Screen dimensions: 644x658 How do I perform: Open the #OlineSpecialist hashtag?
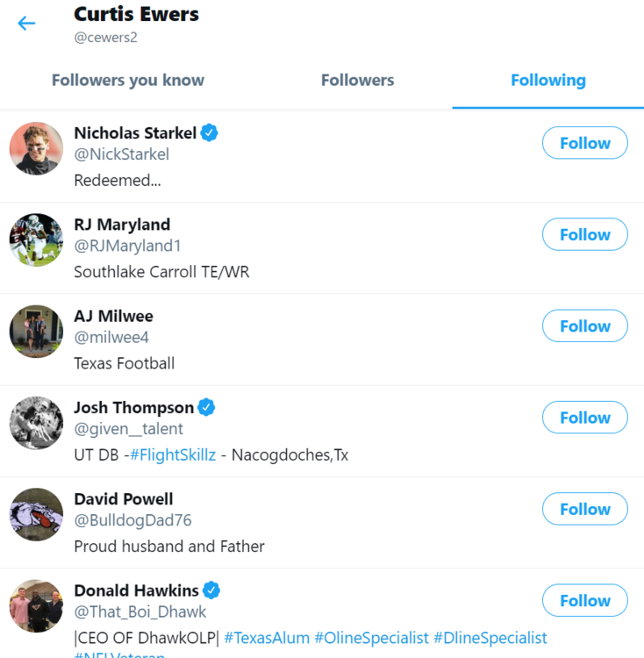click(372, 638)
